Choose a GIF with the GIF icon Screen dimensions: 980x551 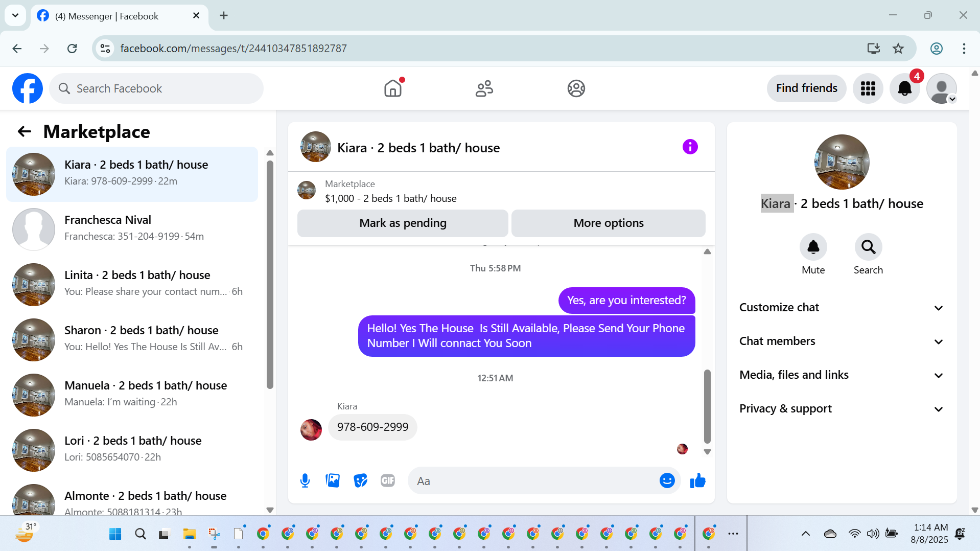coord(388,481)
